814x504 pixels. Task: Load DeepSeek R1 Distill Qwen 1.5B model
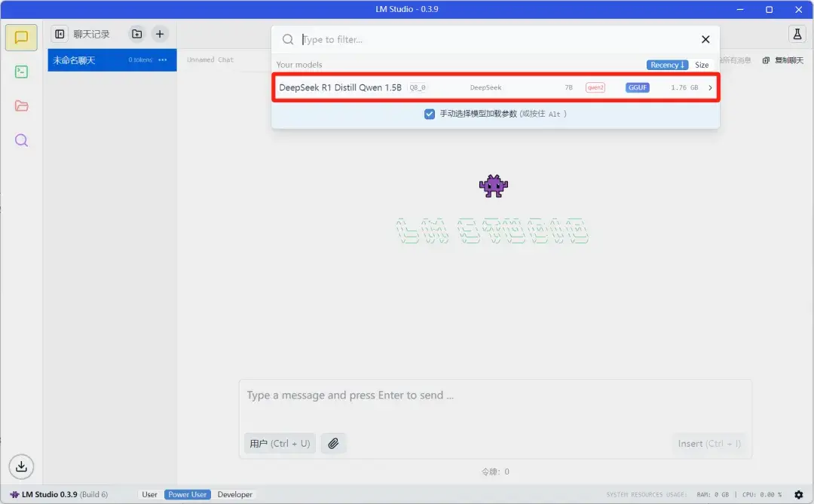point(496,87)
